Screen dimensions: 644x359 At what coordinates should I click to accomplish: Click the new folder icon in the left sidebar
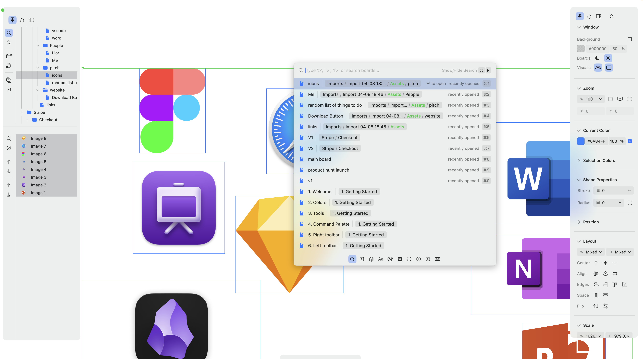(9, 56)
